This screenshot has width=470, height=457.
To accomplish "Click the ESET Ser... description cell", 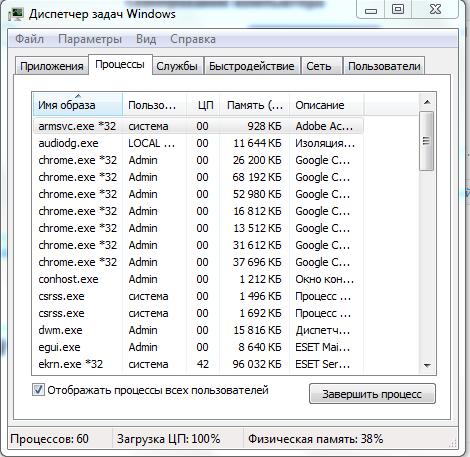I will tap(322, 364).
